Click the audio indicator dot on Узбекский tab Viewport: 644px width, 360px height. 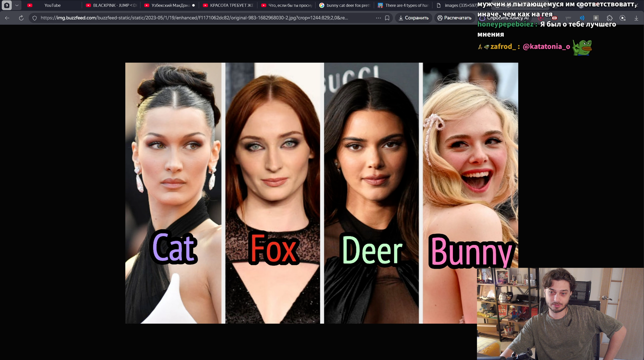193,5
